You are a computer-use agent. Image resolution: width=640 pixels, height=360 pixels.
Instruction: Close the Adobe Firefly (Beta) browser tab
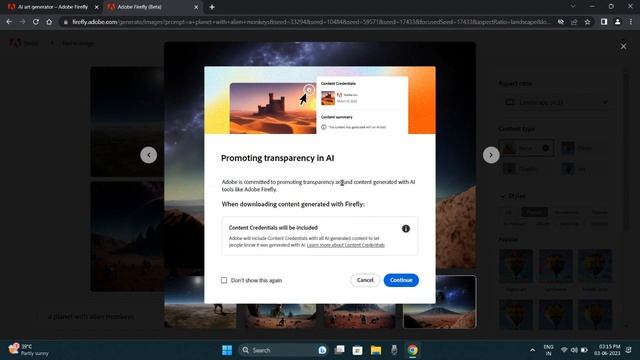(x=196, y=7)
